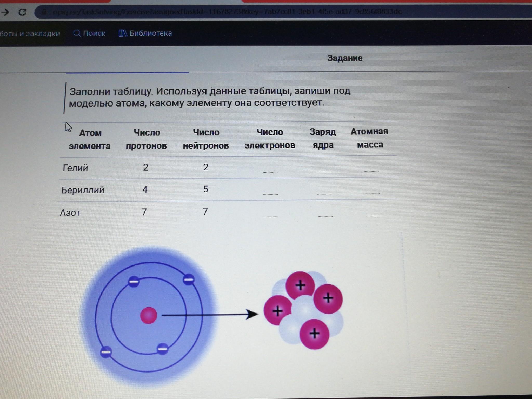Click the browser address bar URL

226,12
